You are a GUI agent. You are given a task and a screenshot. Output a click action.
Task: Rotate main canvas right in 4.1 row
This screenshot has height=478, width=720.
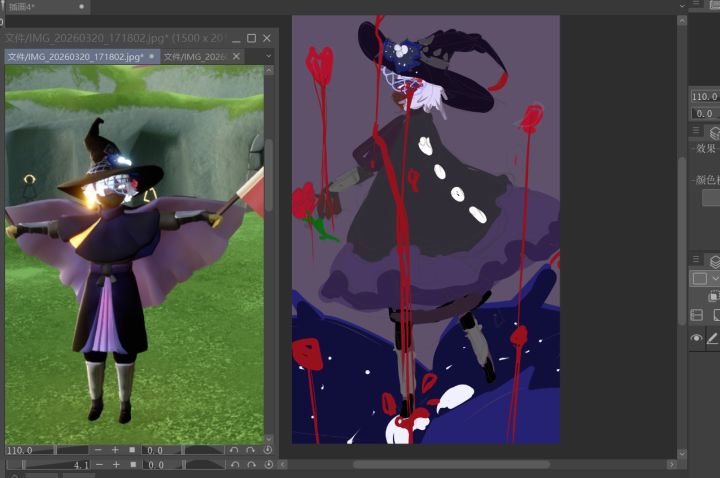252,465
